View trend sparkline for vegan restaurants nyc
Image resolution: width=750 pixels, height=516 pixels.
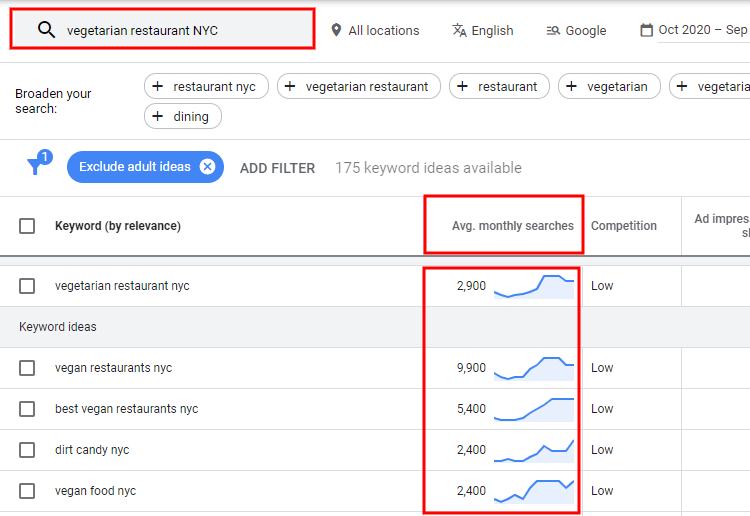(534, 368)
